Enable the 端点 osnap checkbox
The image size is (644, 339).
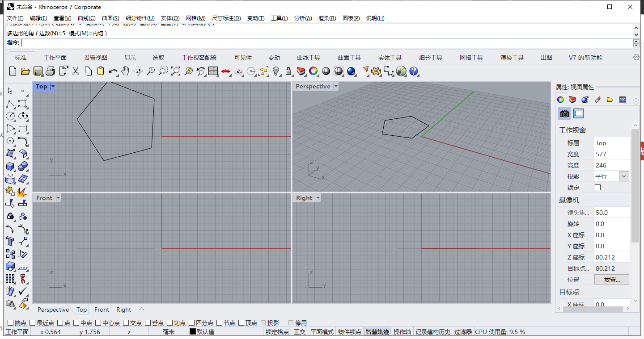coord(11,322)
